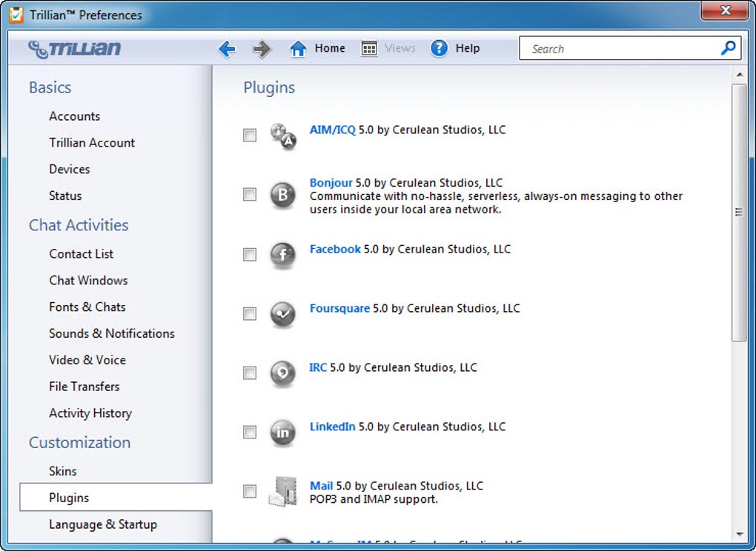Toggle the IRC plugin checkbox
Screen dimensions: 756x551
pos(250,373)
